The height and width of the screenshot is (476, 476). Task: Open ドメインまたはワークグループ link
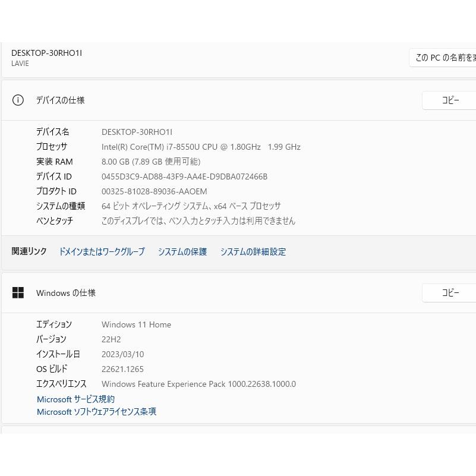[x=102, y=251]
